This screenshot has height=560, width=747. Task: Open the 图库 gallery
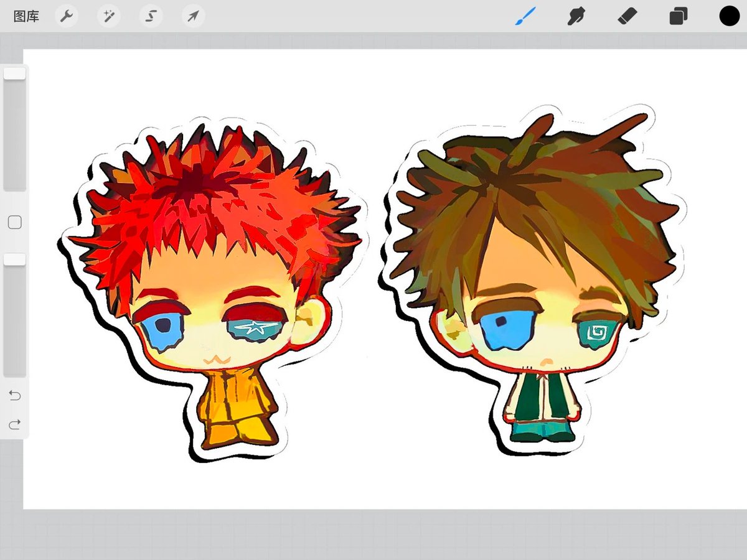26,16
